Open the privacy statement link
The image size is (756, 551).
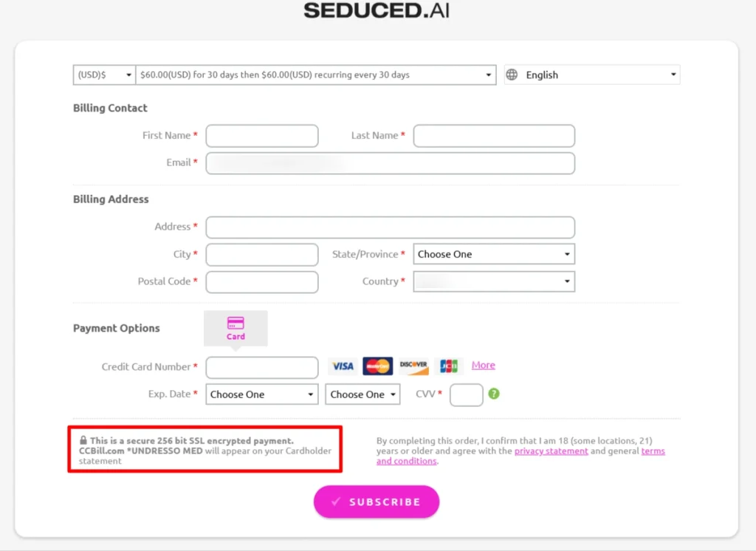pos(551,451)
